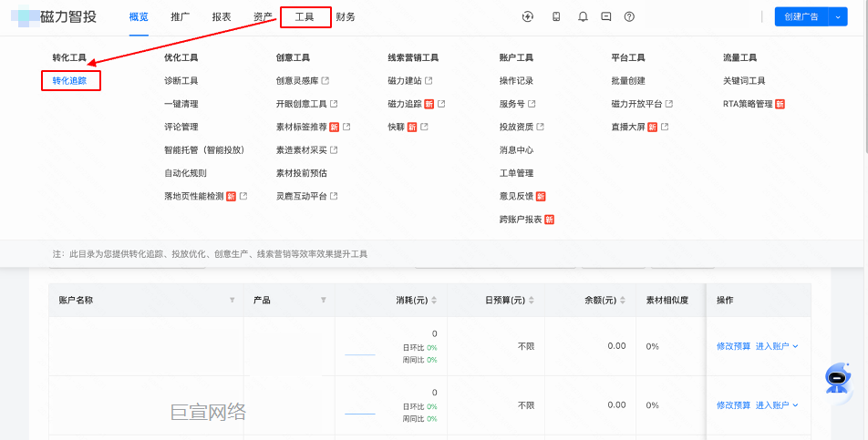Image resolution: width=868 pixels, height=440 pixels.
Task: Open RTA策略管理 menu entry
Action: click(x=748, y=104)
